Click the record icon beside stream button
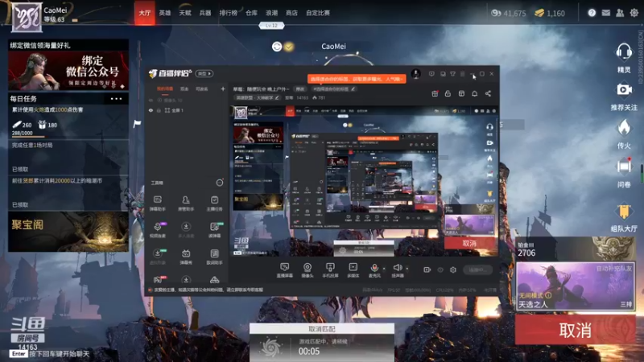Viewport: 644px width, 362px height. click(x=427, y=269)
